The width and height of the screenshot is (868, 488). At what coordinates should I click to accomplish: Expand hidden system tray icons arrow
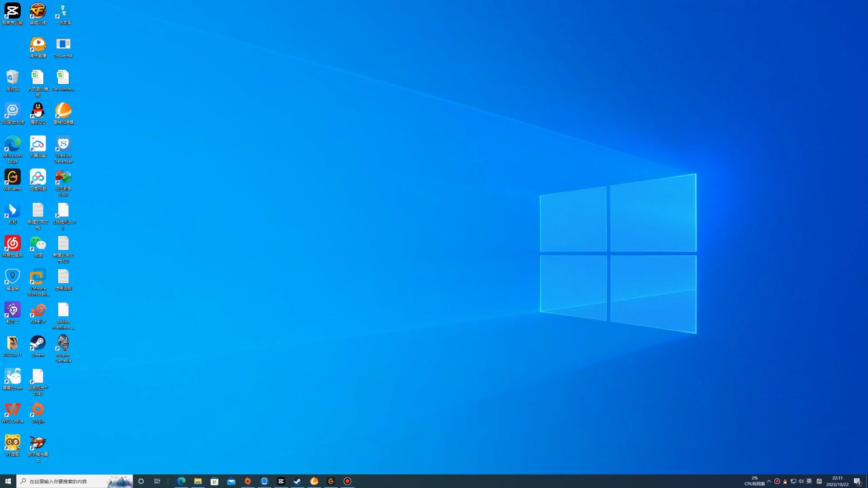click(769, 481)
